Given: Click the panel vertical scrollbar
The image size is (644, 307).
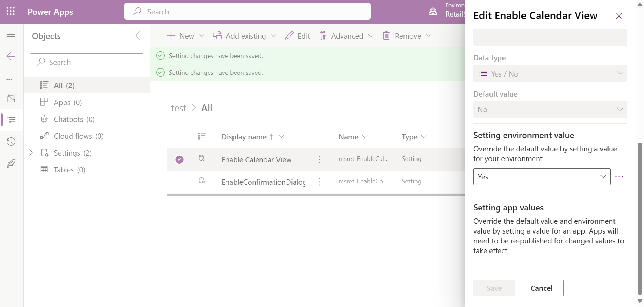Looking at the screenshot, I should pos(640,218).
